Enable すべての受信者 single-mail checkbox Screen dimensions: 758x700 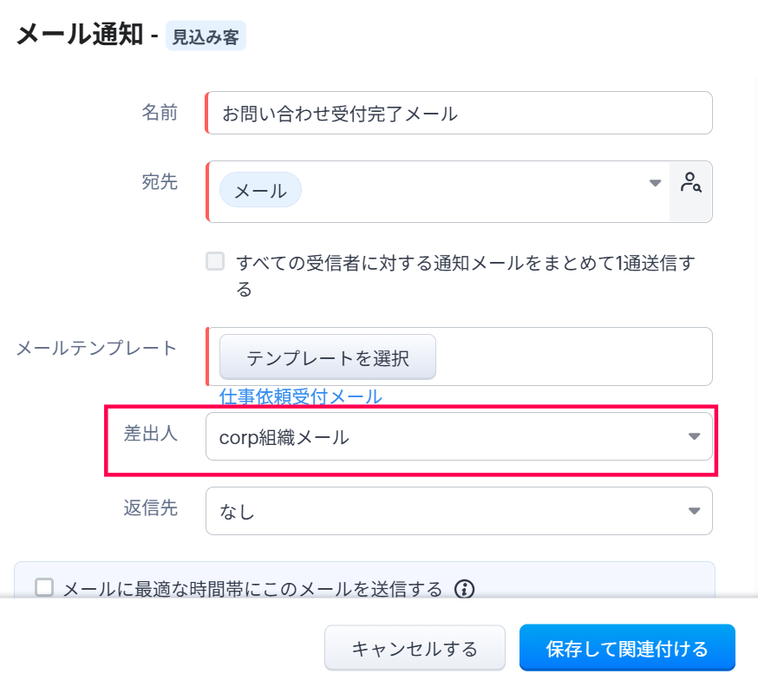coord(215,261)
